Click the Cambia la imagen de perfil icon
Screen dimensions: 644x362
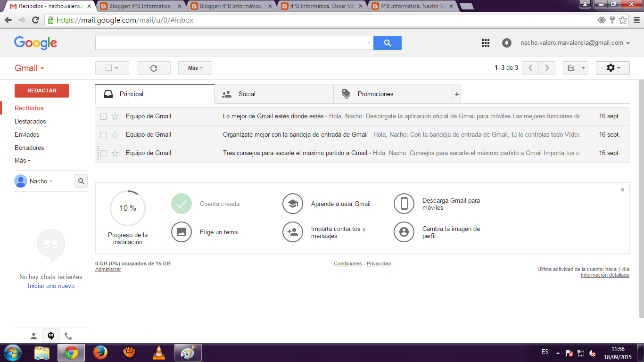pos(404,232)
